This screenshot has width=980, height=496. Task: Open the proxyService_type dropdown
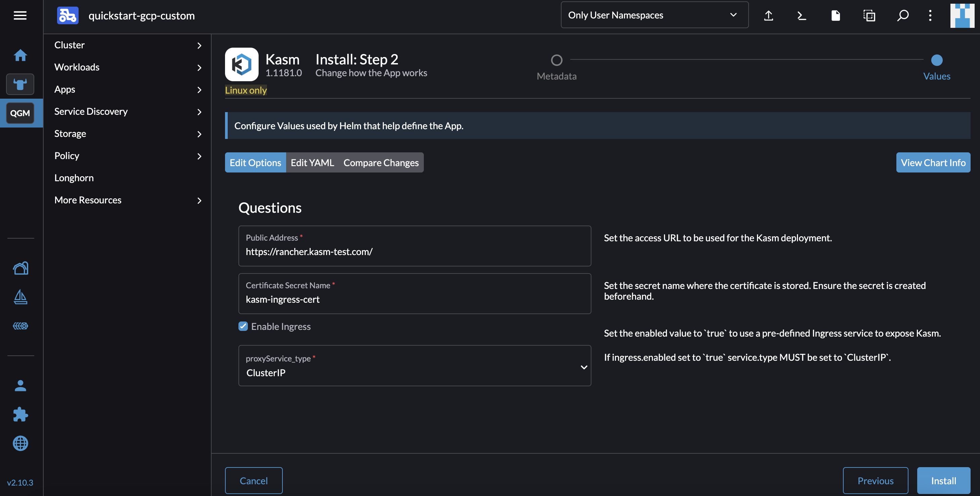tap(415, 366)
